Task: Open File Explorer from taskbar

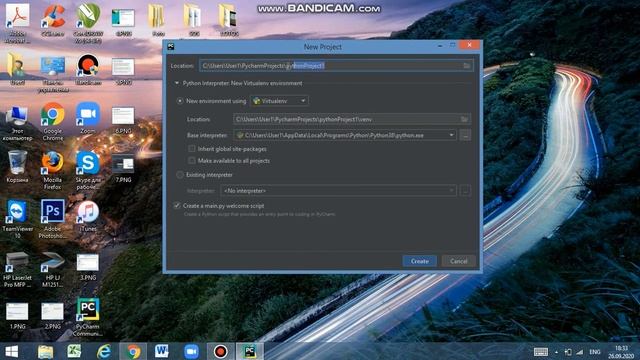Action: 45,351
